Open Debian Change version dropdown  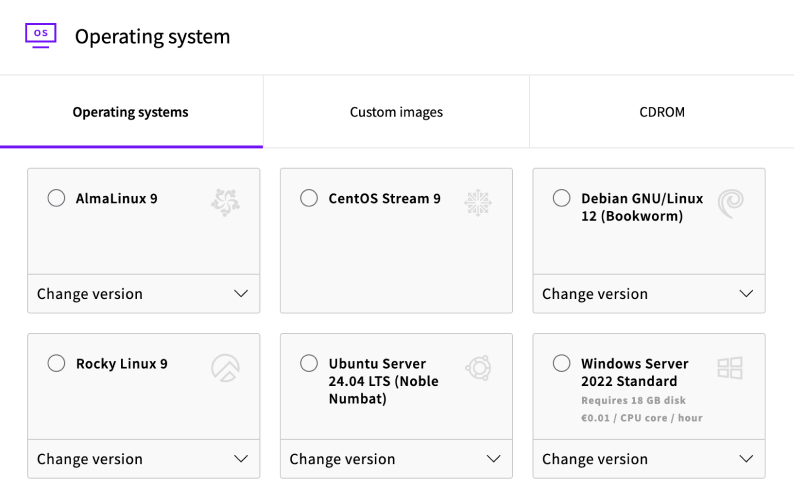point(648,294)
